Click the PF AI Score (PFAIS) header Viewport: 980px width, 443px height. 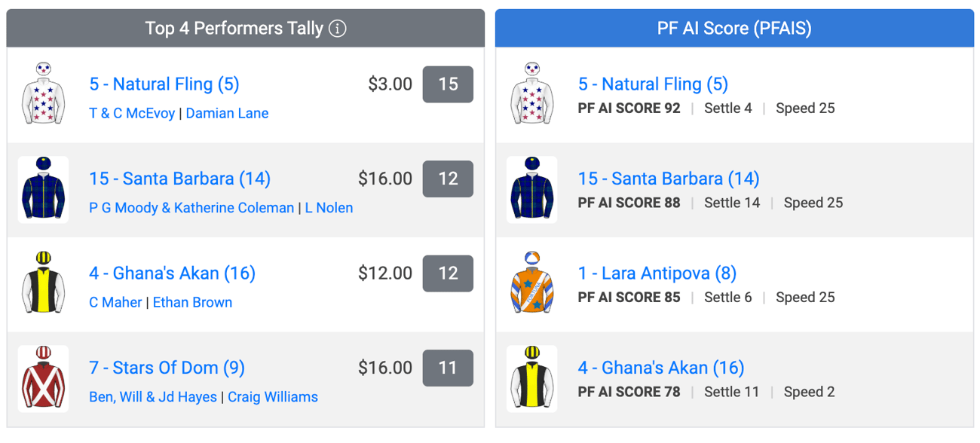734,29
